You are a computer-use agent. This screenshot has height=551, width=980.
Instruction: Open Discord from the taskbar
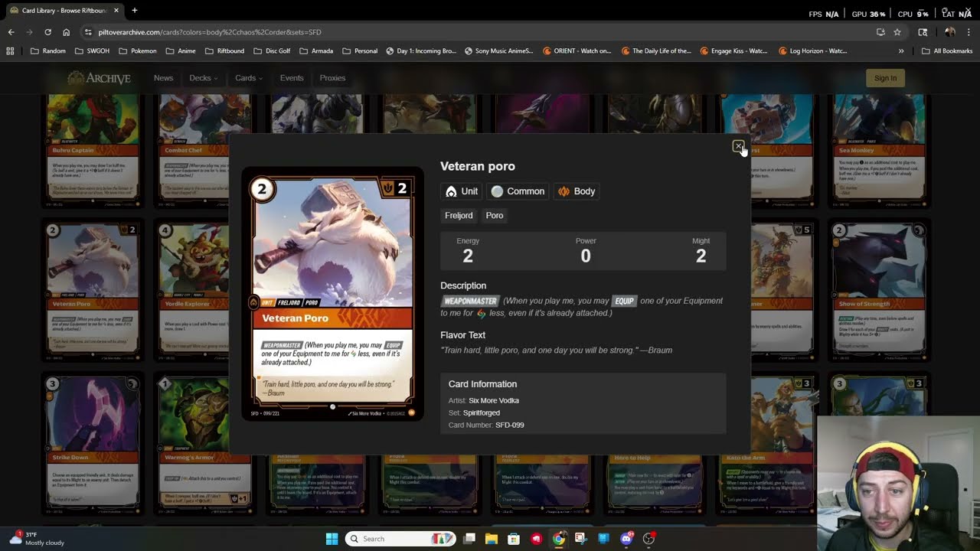click(x=626, y=539)
